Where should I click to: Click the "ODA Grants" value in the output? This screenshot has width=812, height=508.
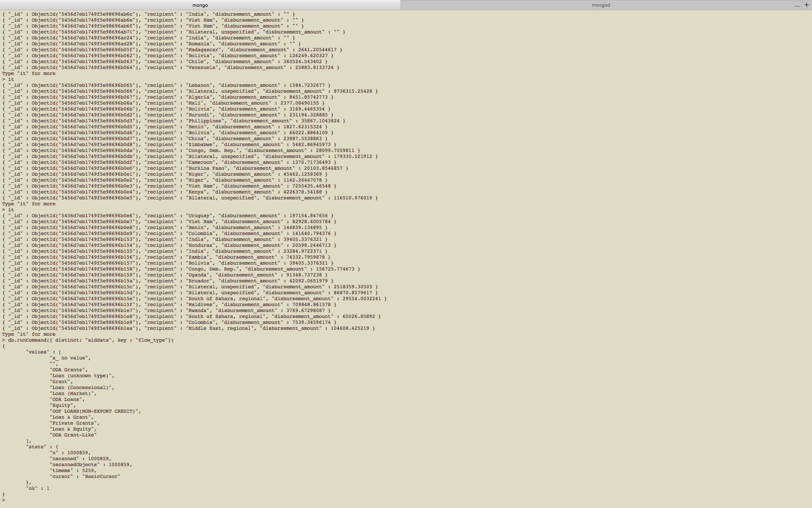click(68, 370)
